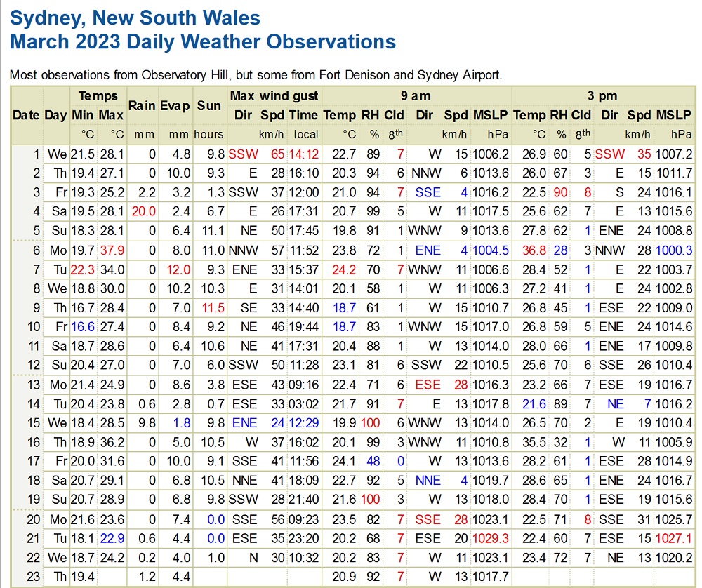Screen dimensions: 702x588
Task: Click the observation sources note below the title
Action: pyautogui.click(x=256, y=75)
